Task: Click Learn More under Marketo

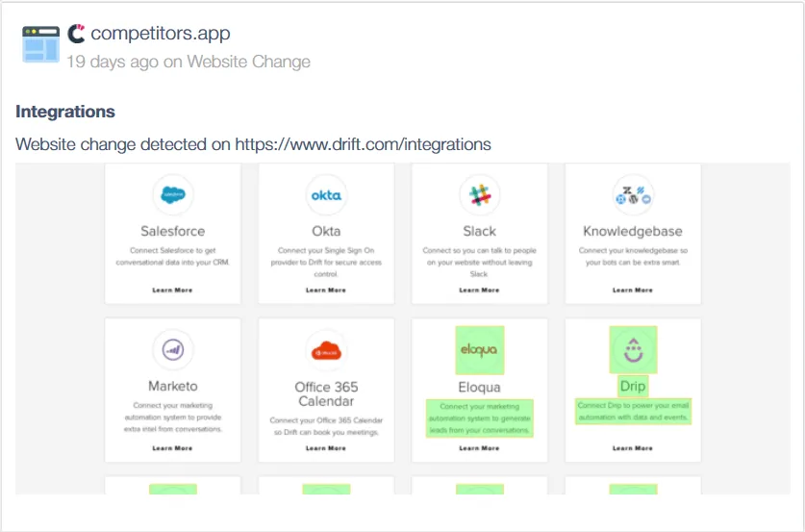Action: [x=172, y=448]
